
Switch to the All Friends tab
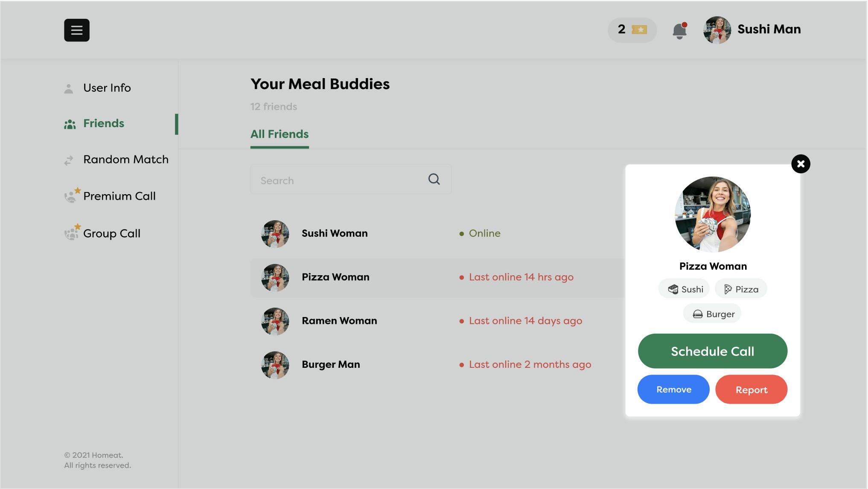pos(280,134)
